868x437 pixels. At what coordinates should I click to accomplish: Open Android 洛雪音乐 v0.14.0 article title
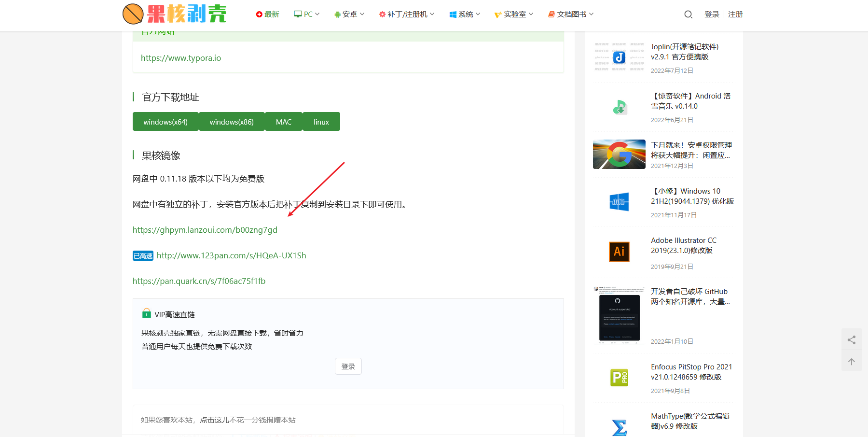[691, 101]
